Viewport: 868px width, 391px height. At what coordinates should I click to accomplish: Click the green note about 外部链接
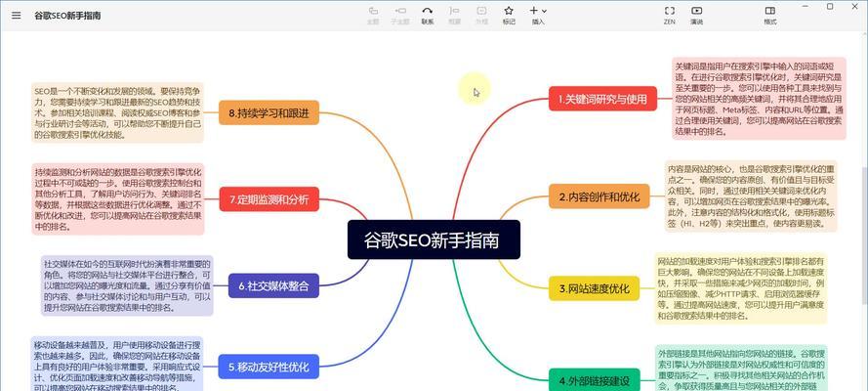click(741, 368)
